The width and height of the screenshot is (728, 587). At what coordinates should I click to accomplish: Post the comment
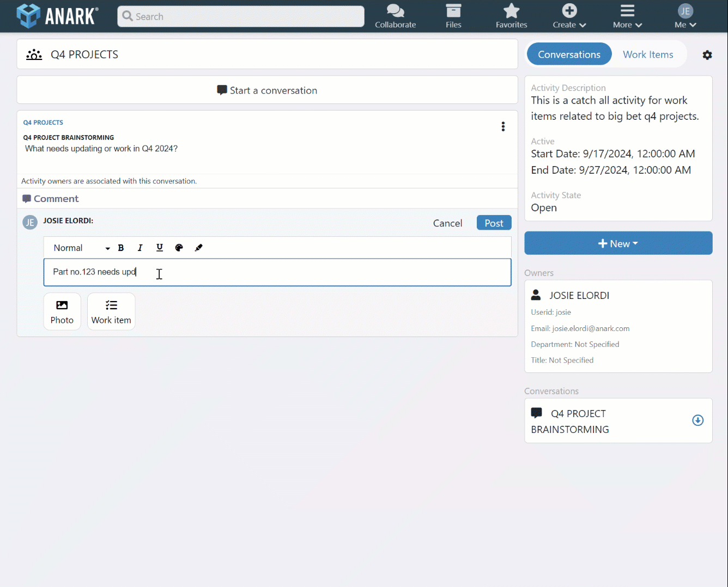coord(494,223)
